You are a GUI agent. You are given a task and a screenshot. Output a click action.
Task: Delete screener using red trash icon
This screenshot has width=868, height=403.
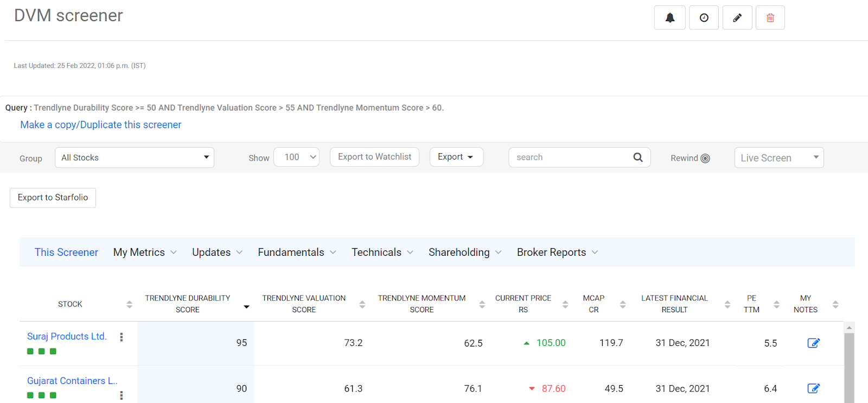770,18
